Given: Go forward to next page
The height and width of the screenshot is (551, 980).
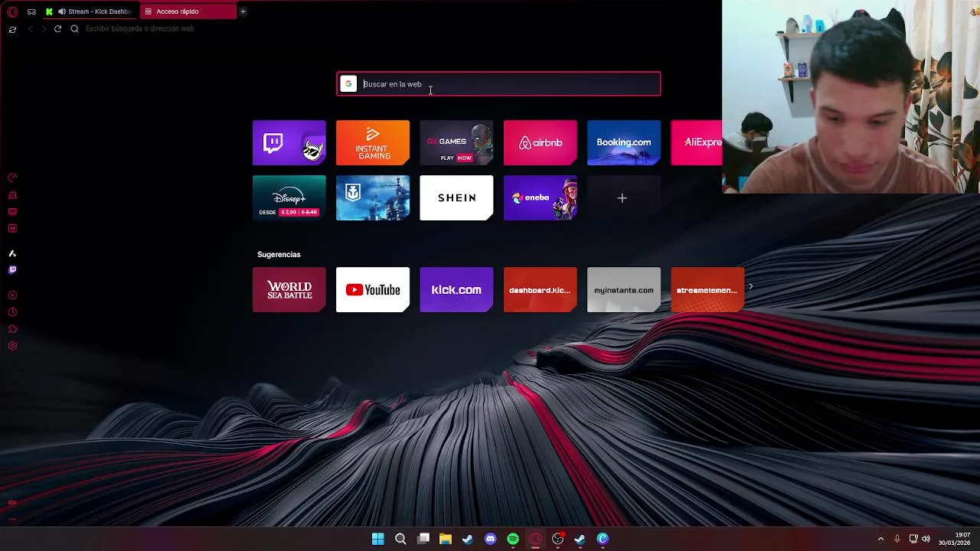Looking at the screenshot, I should (x=44, y=28).
